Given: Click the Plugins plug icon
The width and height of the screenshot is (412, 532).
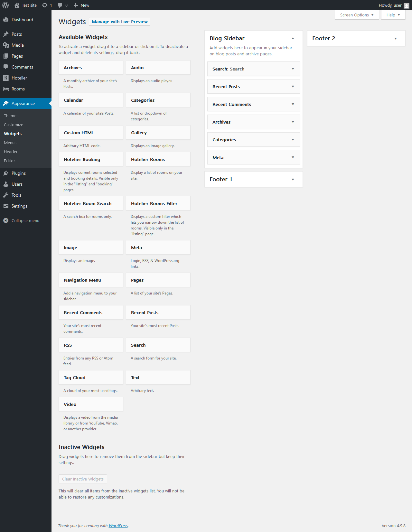Looking at the screenshot, I should coord(6,173).
